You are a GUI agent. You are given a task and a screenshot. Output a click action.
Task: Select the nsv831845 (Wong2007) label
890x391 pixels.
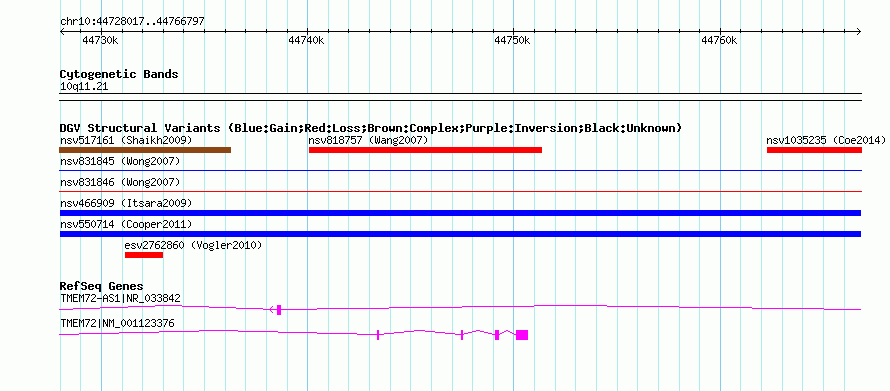120,162
